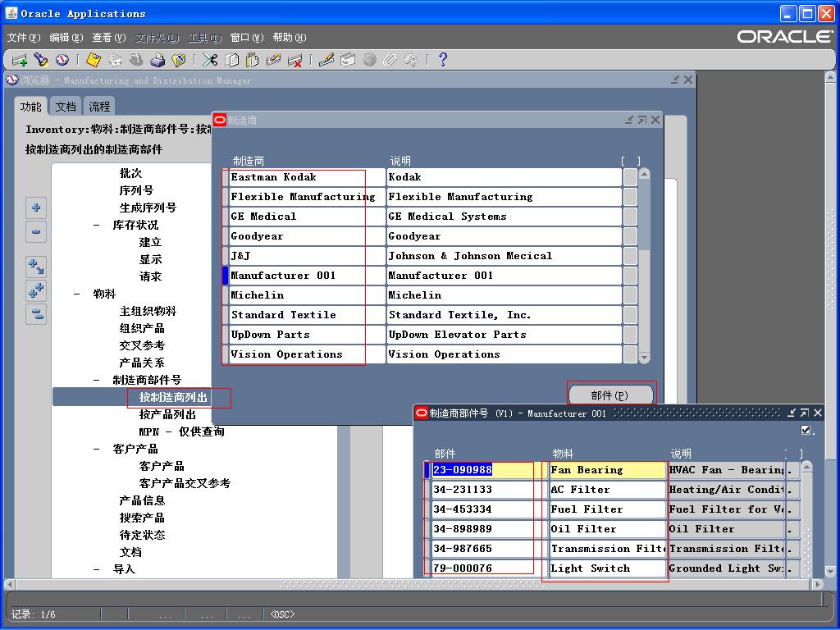Click manufacturer list scrollbar up arrow
Screen dimensions: 840x630
pyautogui.click(x=645, y=174)
